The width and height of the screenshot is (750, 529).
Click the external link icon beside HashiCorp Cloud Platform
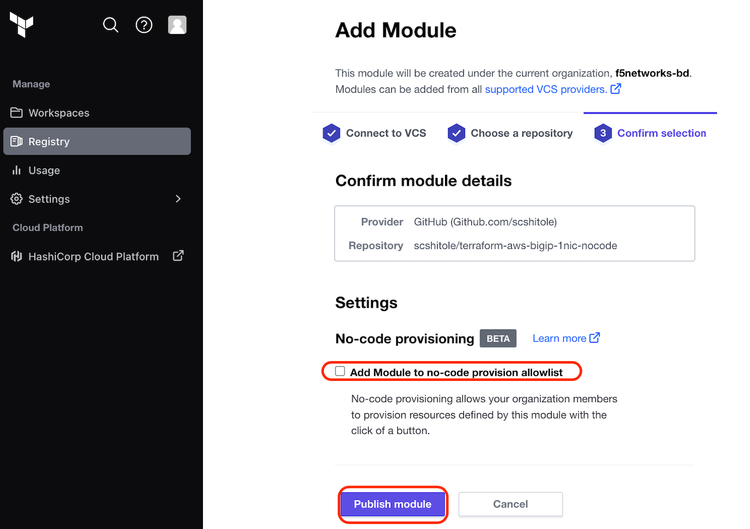click(x=178, y=256)
